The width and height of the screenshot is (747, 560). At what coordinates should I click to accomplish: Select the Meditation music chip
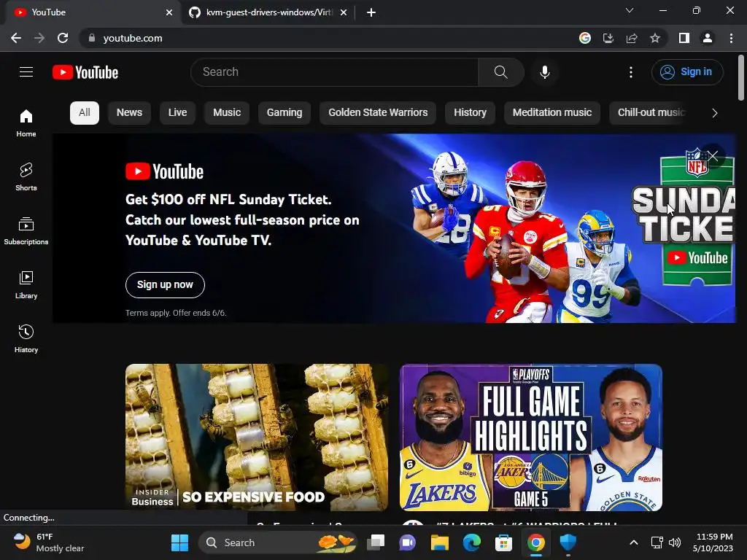552,113
